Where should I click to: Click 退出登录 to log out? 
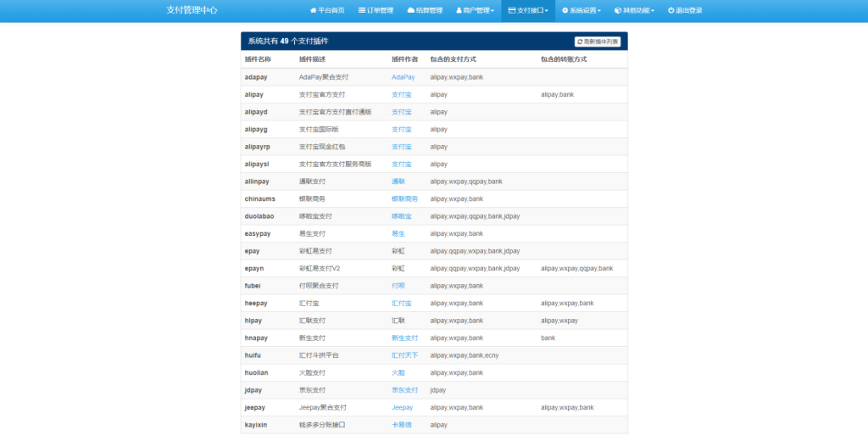coord(685,10)
